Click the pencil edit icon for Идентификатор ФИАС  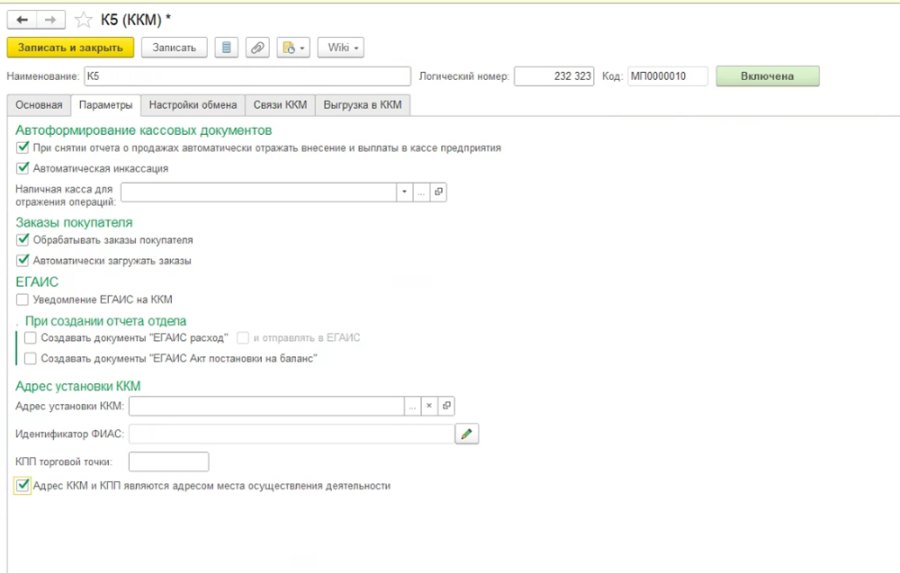467,433
